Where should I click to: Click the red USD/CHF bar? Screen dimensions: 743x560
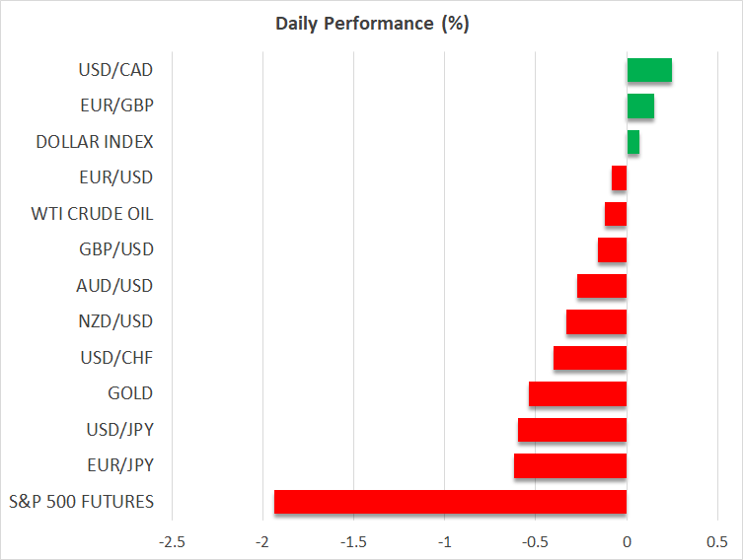[x=590, y=358]
